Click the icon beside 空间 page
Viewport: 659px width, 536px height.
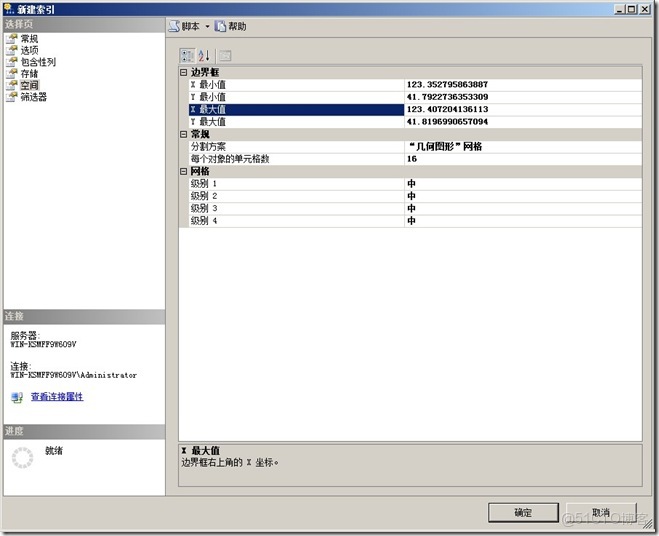[12, 85]
